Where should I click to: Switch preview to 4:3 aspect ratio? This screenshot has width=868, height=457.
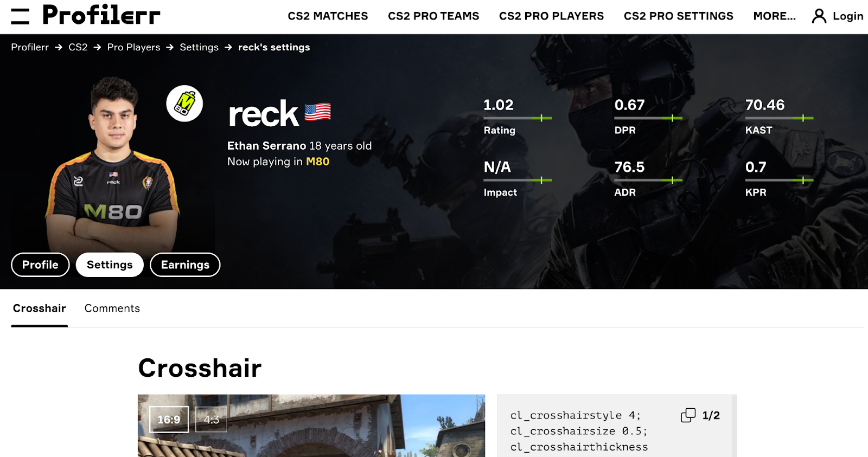(x=211, y=420)
